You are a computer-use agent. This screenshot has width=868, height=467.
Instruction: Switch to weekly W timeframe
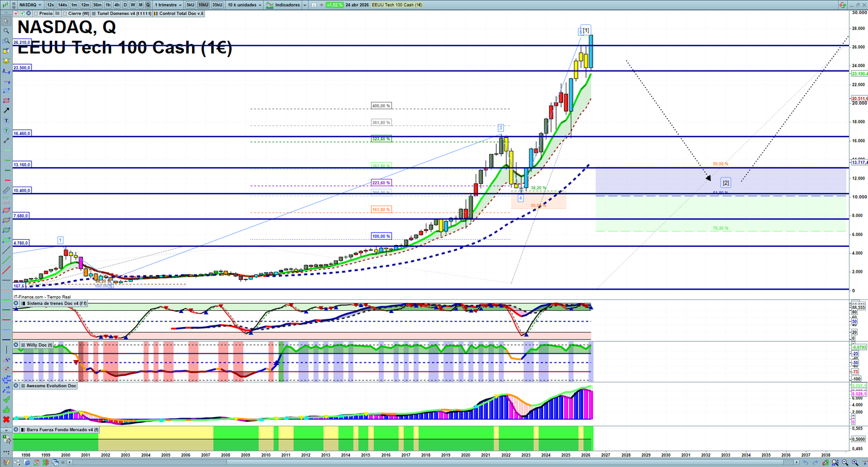tap(133, 5)
